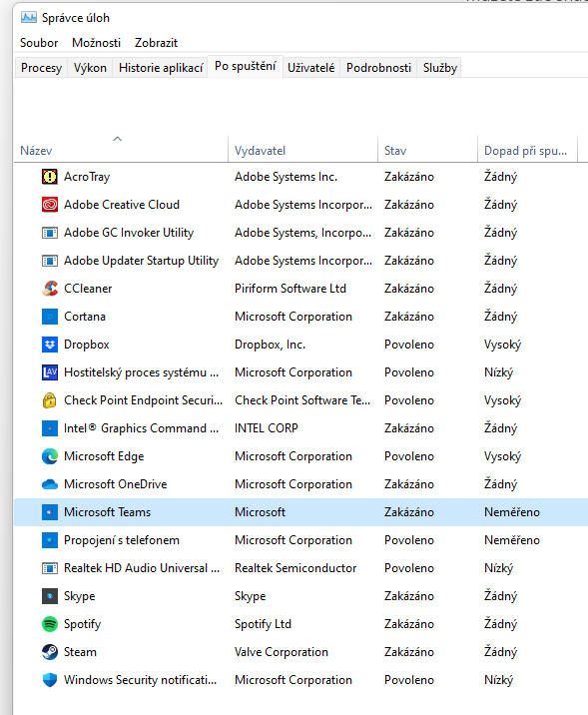Select the Spotify icon in list
The width and height of the screenshot is (588, 715).
click(x=50, y=624)
